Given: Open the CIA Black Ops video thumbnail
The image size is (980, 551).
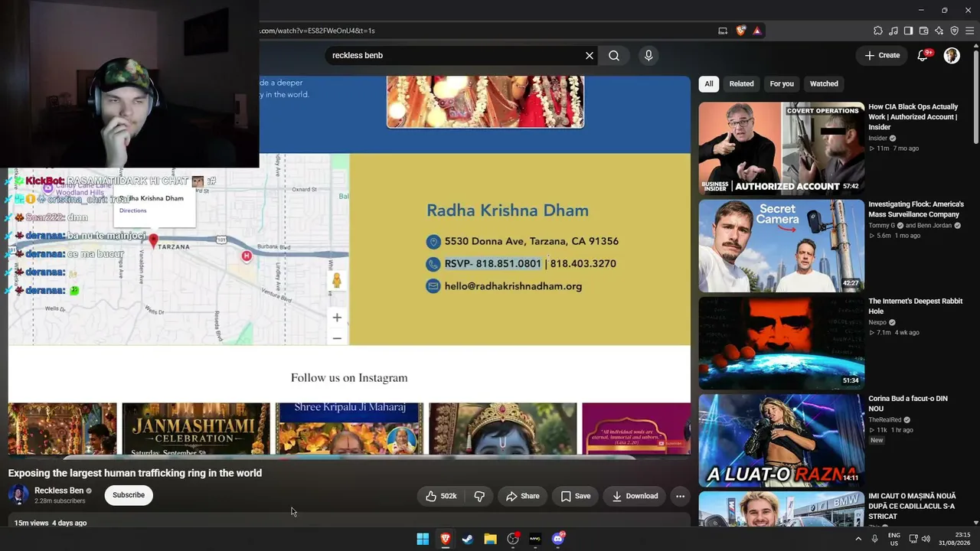Looking at the screenshot, I should point(781,148).
